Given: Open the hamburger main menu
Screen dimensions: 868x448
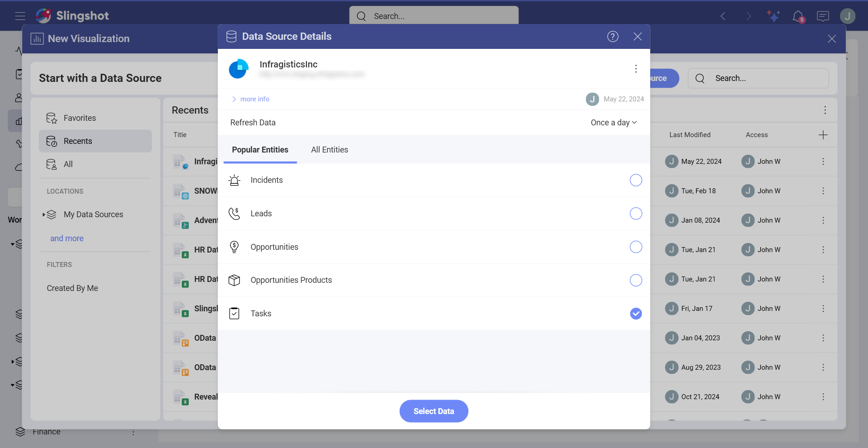Looking at the screenshot, I should coord(20,16).
